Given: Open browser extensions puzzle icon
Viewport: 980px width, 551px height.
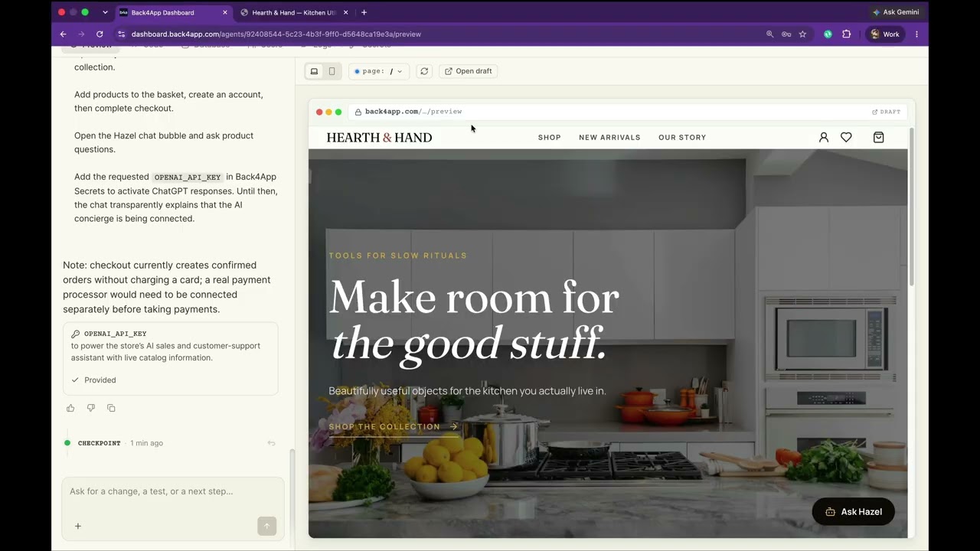Looking at the screenshot, I should [846, 34].
